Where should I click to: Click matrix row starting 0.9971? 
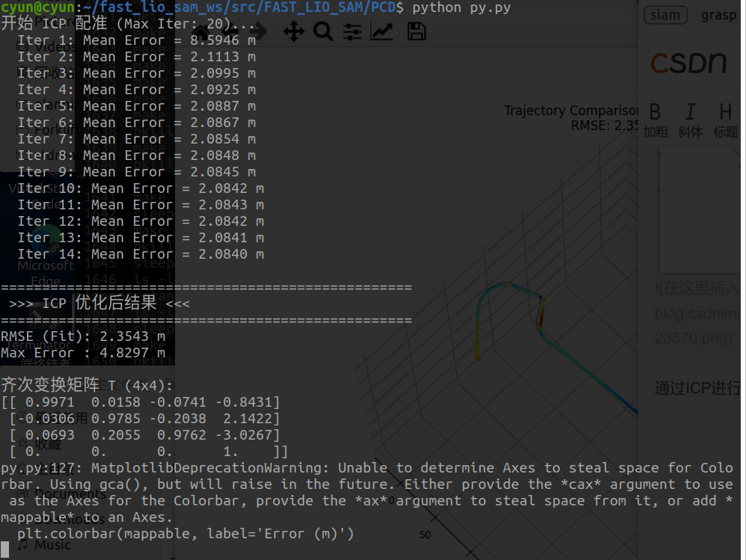[x=141, y=402]
